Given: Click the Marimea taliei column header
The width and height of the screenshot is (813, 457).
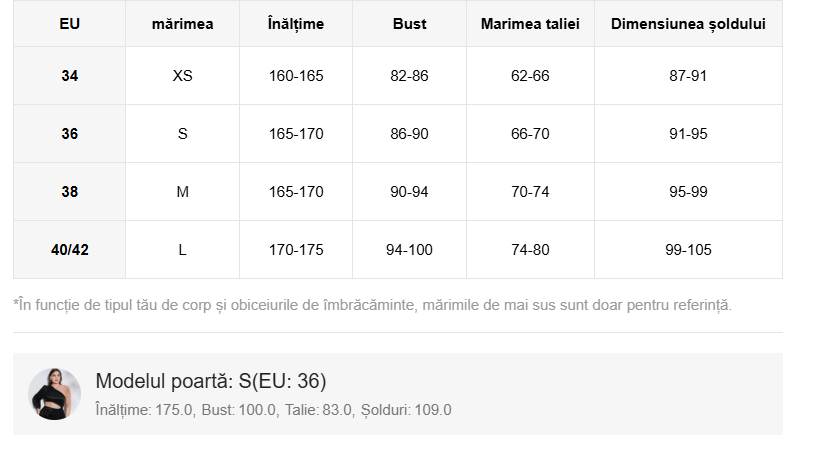Looking at the screenshot, I should (530, 24).
